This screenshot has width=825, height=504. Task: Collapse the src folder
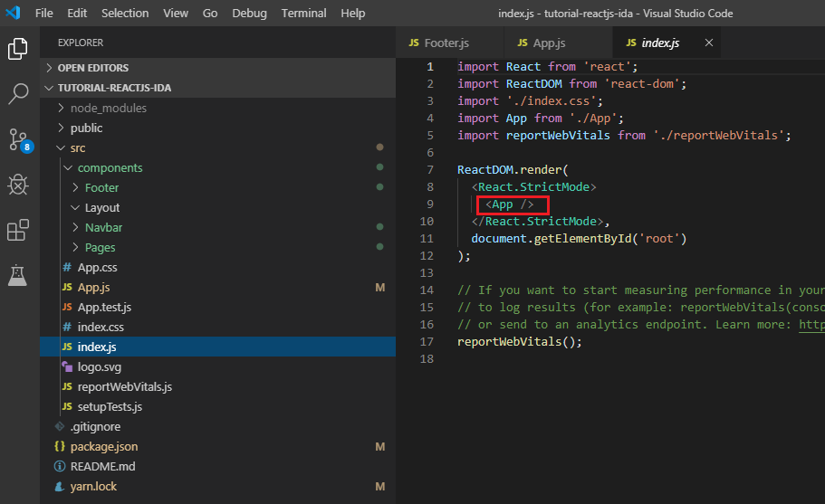click(x=61, y=148)
